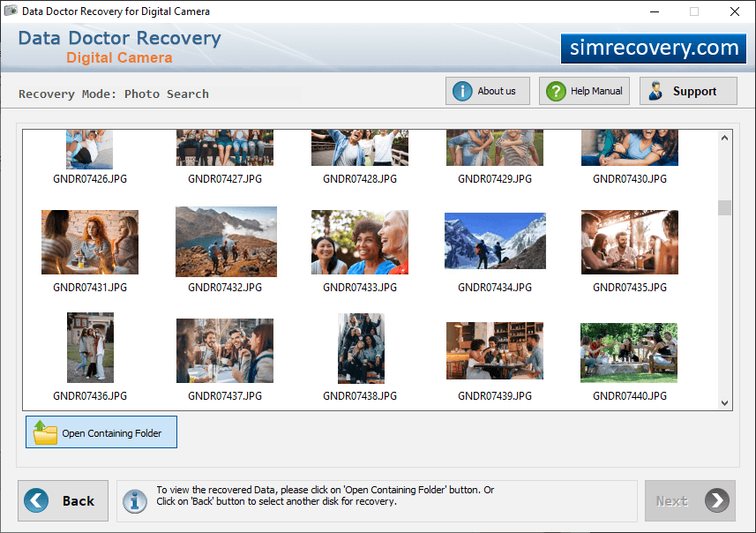Contact Support via the Support label
Screen dimensions: 756x533
tap(694, 91)
